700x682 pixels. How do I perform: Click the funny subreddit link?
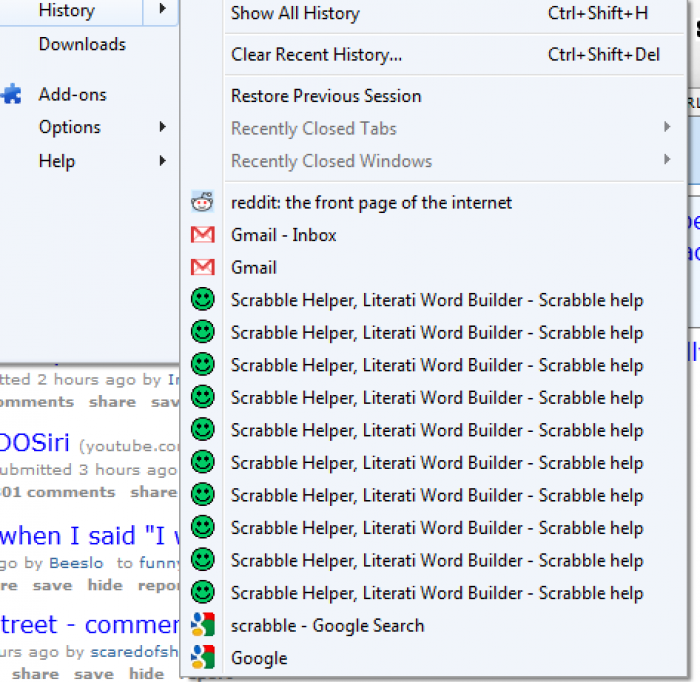161,563
